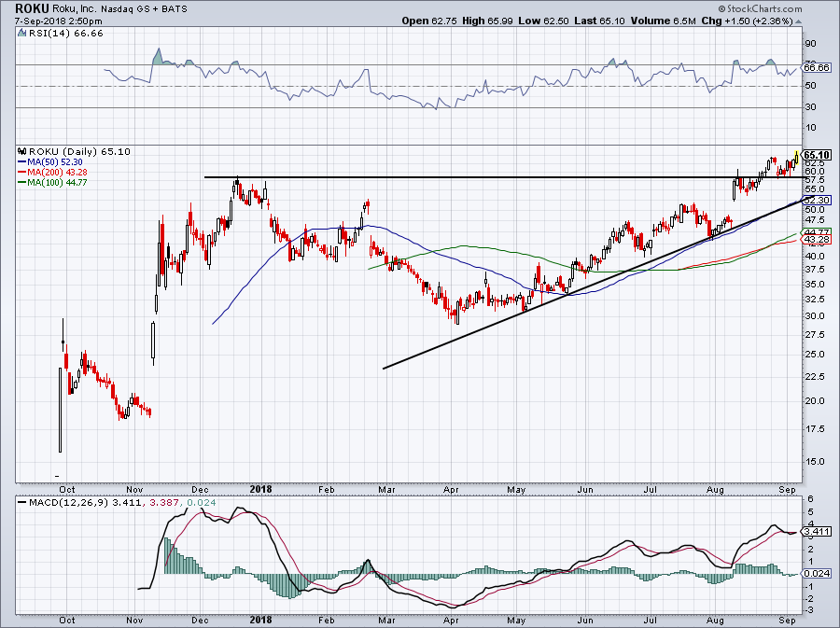The height and width of the screenshot is (628, 840).
Task: Click the blue 52.30 MA tag on the price axis
Action: (x=817, y=201)
